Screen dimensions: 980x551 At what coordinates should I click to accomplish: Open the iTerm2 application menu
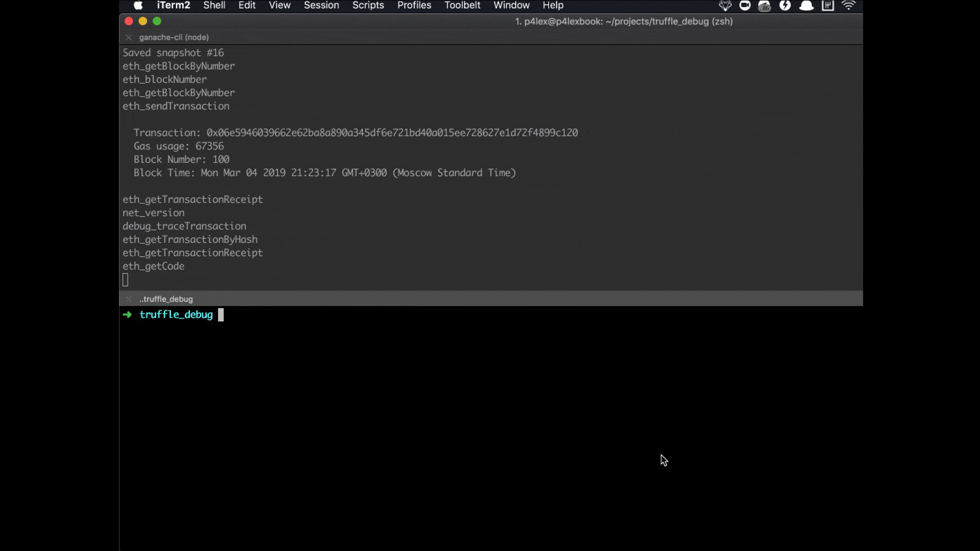(174, 6)
